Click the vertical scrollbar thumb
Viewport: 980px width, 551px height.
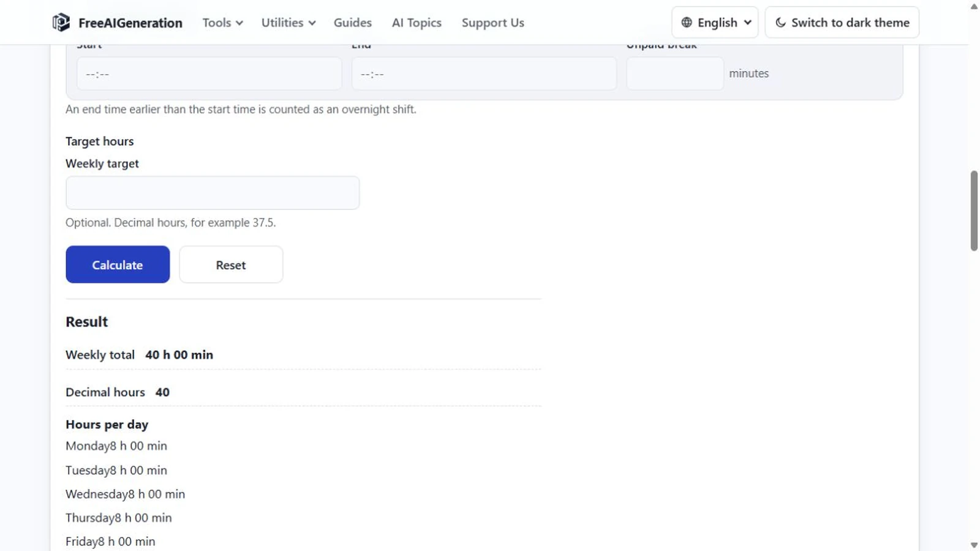(974, 211)
